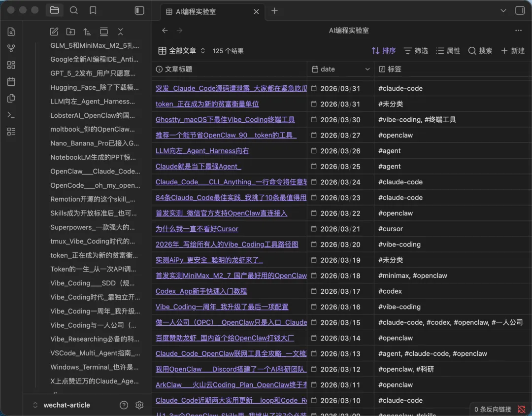Viewport: 532px width, 416px height.
Task: Open the date column dropdown chevron
Action: (367, 69)
